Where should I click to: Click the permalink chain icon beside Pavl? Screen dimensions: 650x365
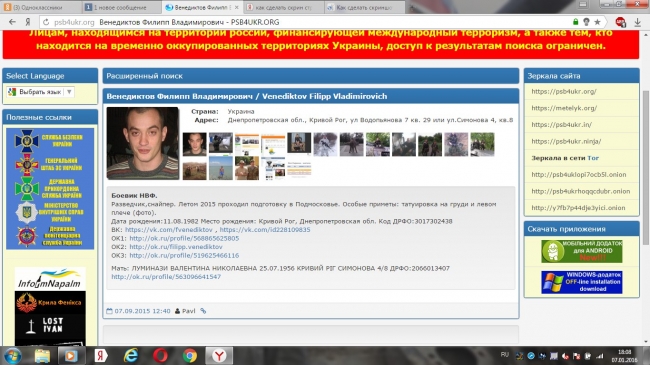point(203,311)
